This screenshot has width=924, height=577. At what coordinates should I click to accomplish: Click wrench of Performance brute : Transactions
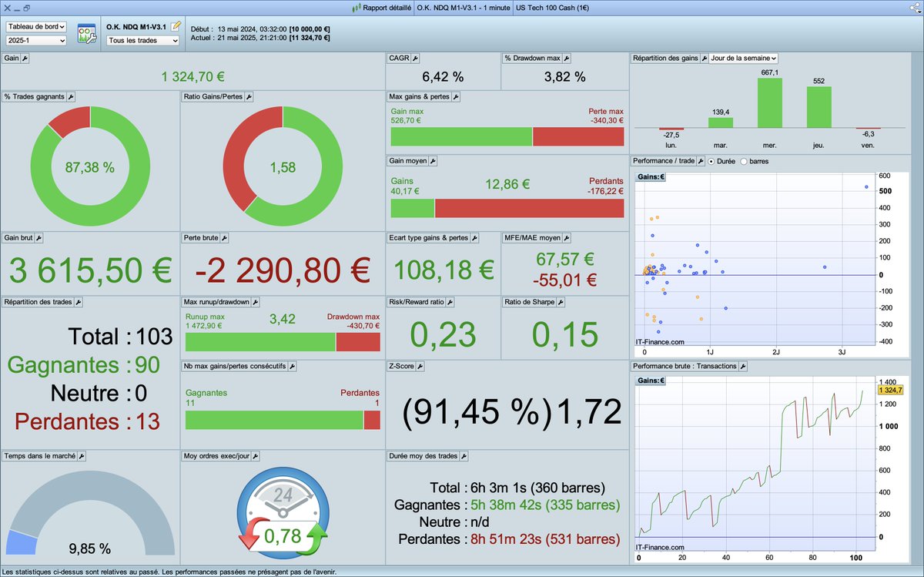(743, 366)
